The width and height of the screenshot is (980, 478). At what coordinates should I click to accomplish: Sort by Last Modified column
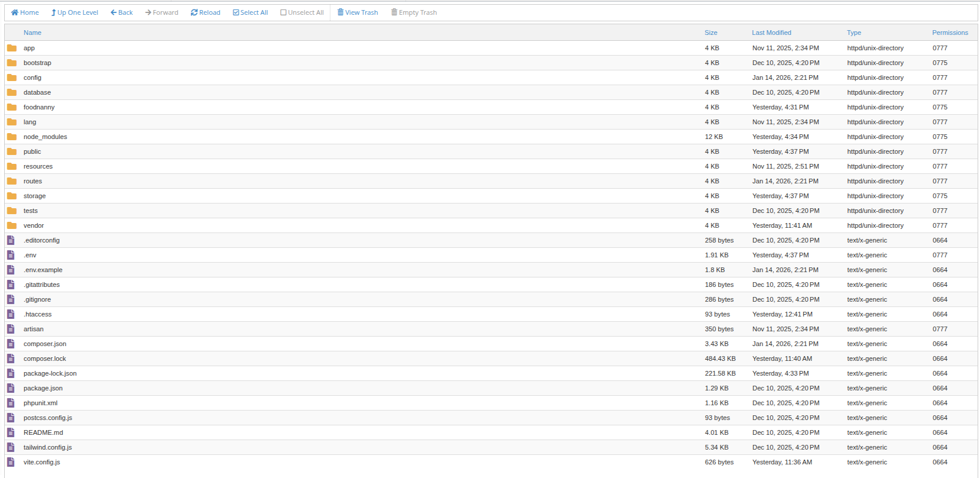771,33
